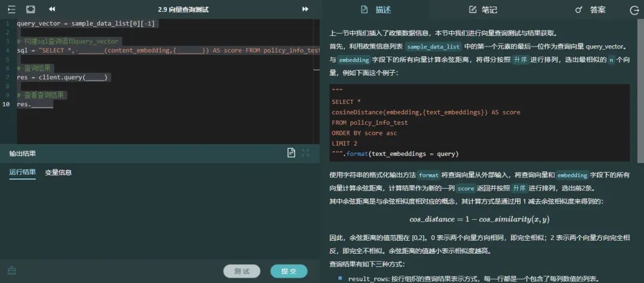Click the cos_distance formula
Image resolution: width=644 pixels, height=283 pixels.
479,219
